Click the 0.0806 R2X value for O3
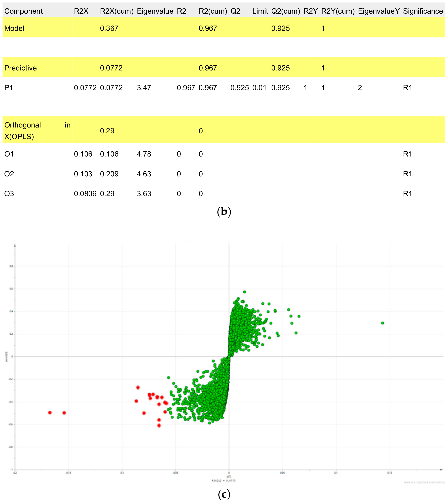 (85, 194)
